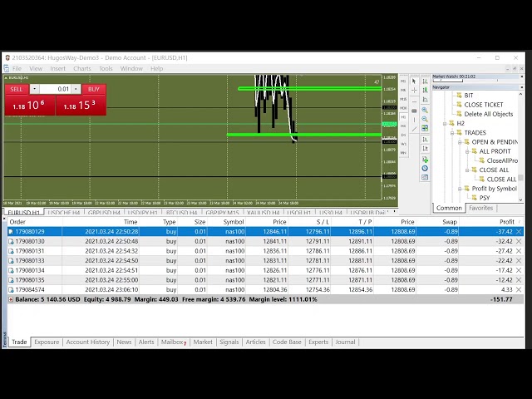Close the order 179080129 with X
The height and width of the screenshot is (399, 532).
coord(520,232)
